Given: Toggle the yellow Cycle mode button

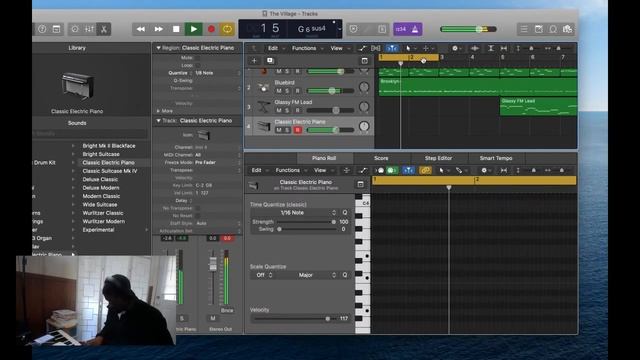Looking at the screenshot, I should tap(227, 29).
